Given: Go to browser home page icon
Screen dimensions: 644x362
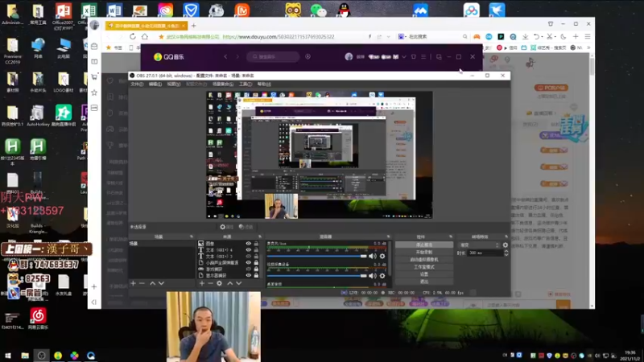Looking at the screenshot, I should pyautogui.click(x=145, y=36).
